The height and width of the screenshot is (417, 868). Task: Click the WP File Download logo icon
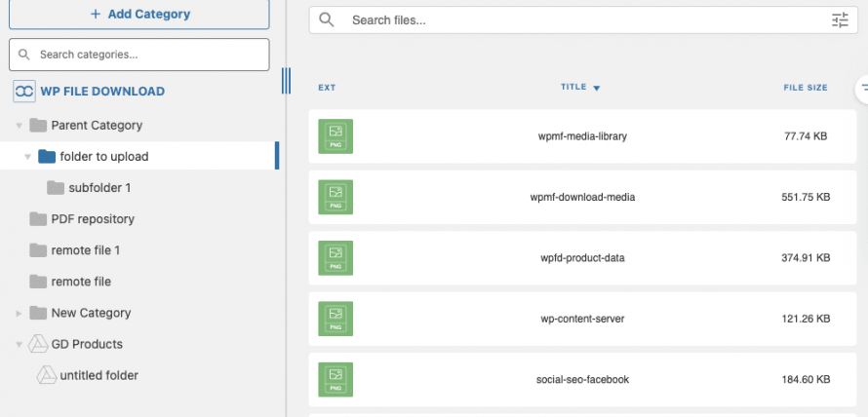23,92
